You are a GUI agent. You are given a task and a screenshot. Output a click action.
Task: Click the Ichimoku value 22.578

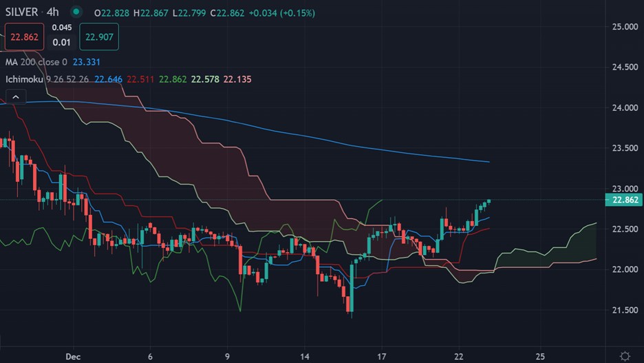coord(205,79)
